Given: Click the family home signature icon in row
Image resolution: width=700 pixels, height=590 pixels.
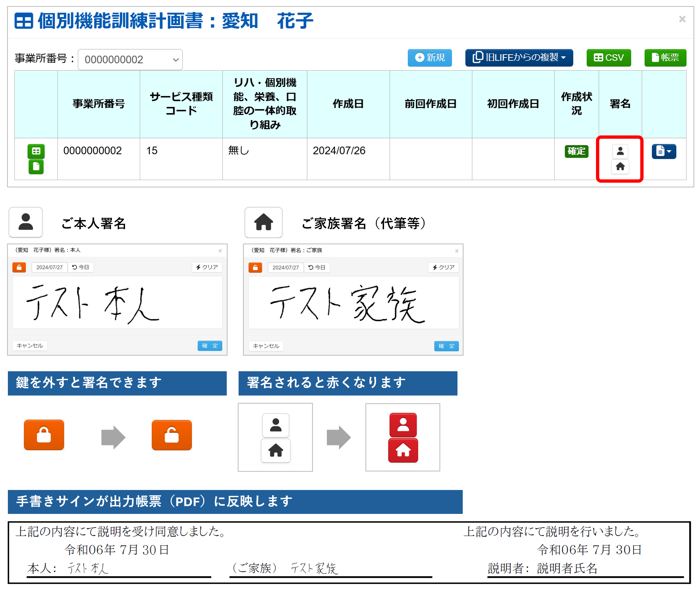Looking at the screenshot, I should click(620, 167).
